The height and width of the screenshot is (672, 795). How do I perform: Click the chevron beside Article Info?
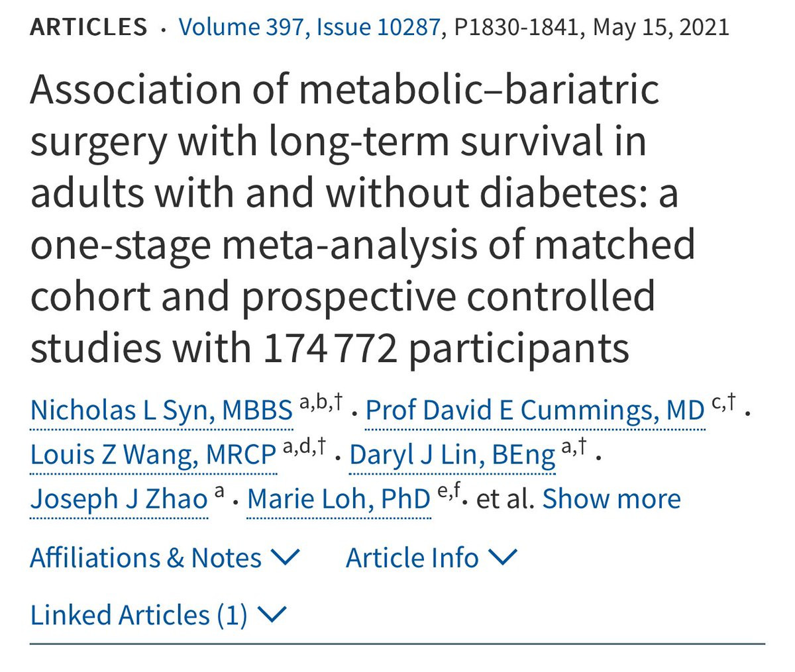point(502,557)
